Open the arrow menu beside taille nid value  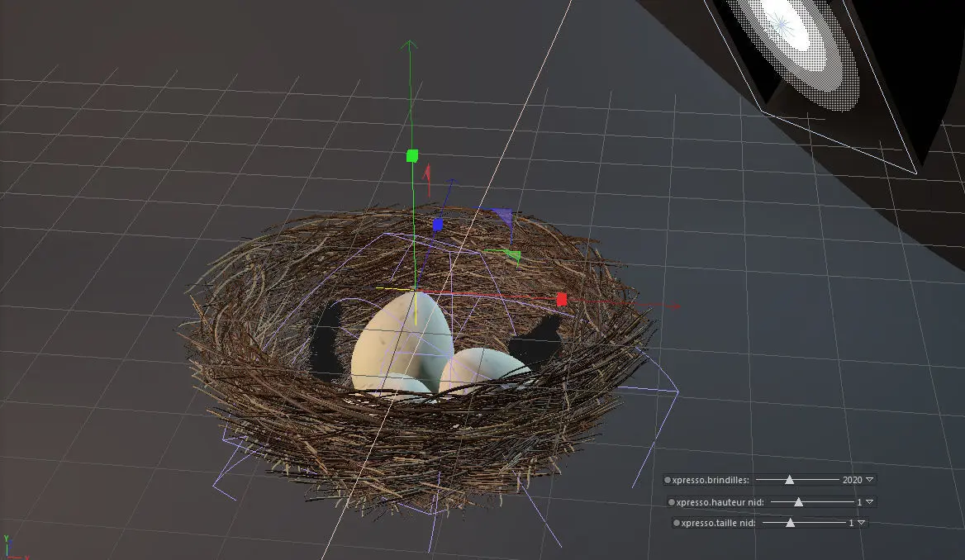click(x=861, y=523)
